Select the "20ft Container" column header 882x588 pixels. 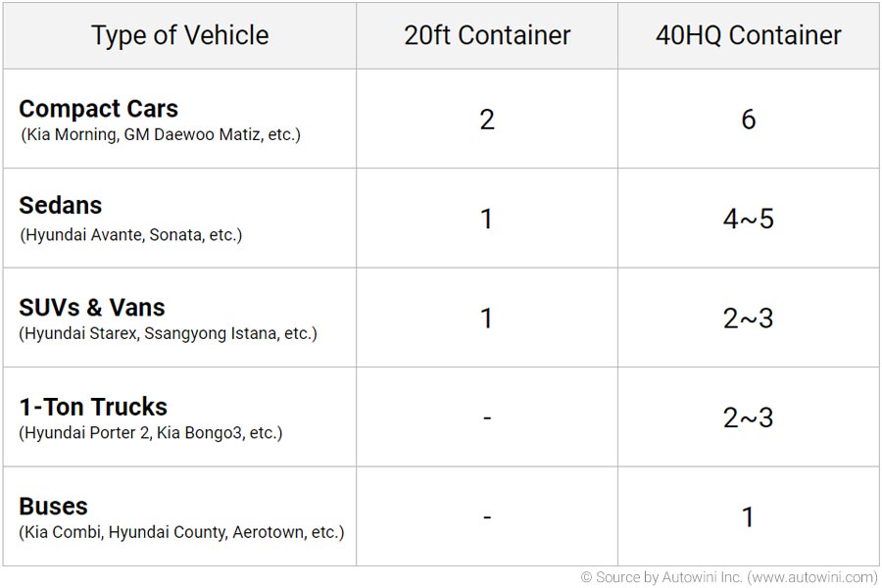coord(487,35)
